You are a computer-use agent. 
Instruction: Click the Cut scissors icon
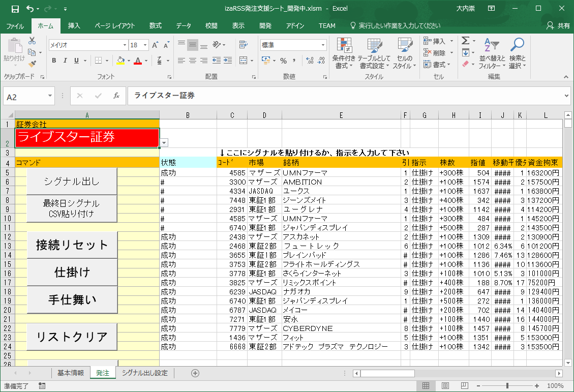(x=32, y=41)
